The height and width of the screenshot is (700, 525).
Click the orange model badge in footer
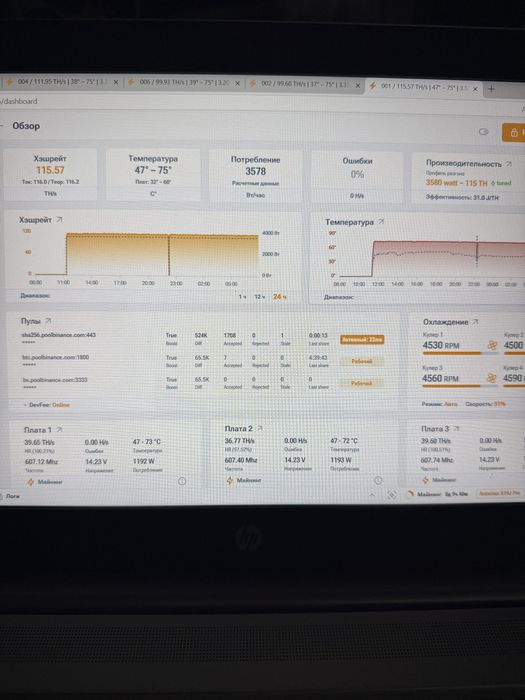click(499, 493)
